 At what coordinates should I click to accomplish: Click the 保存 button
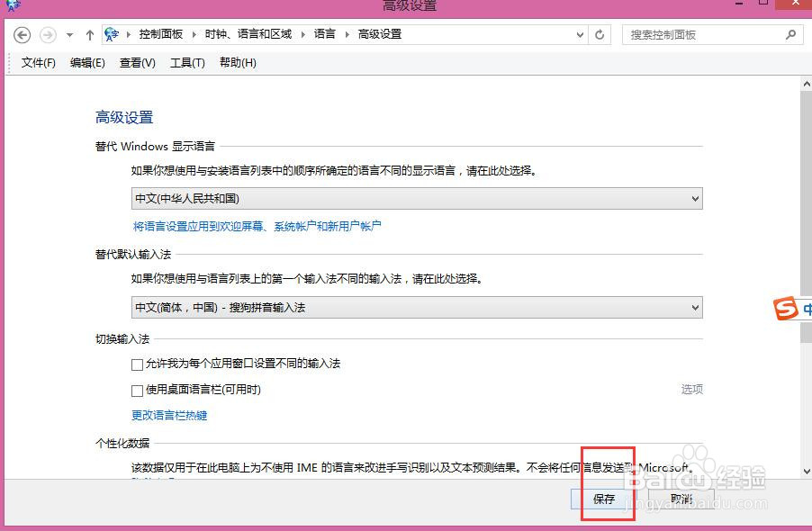[604, 499]
